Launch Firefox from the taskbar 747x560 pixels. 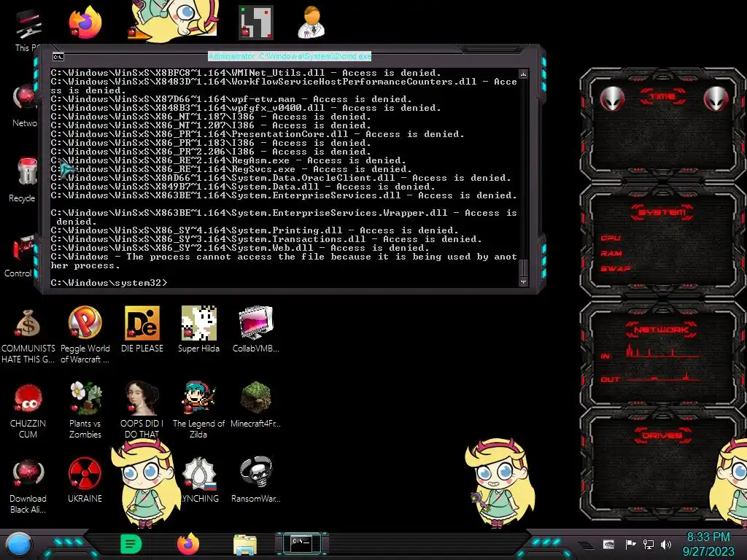[188, 544]
